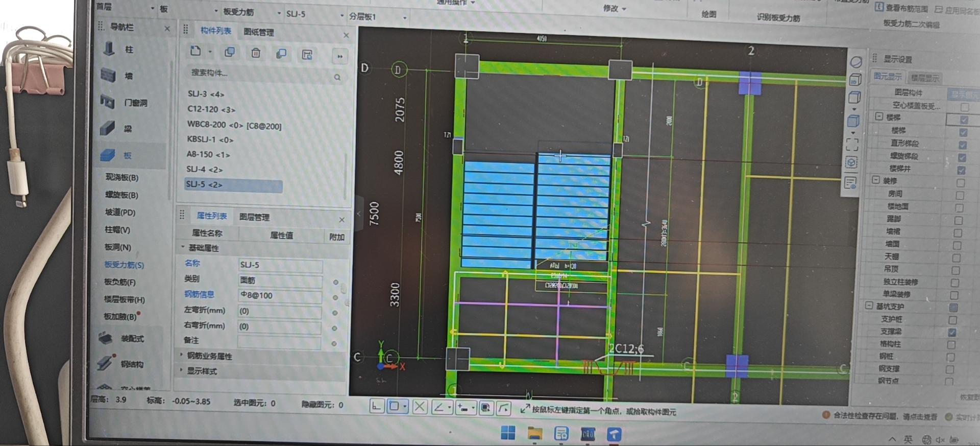
Task: Collapse the 装修 tree group
Action: coord(876,180)
